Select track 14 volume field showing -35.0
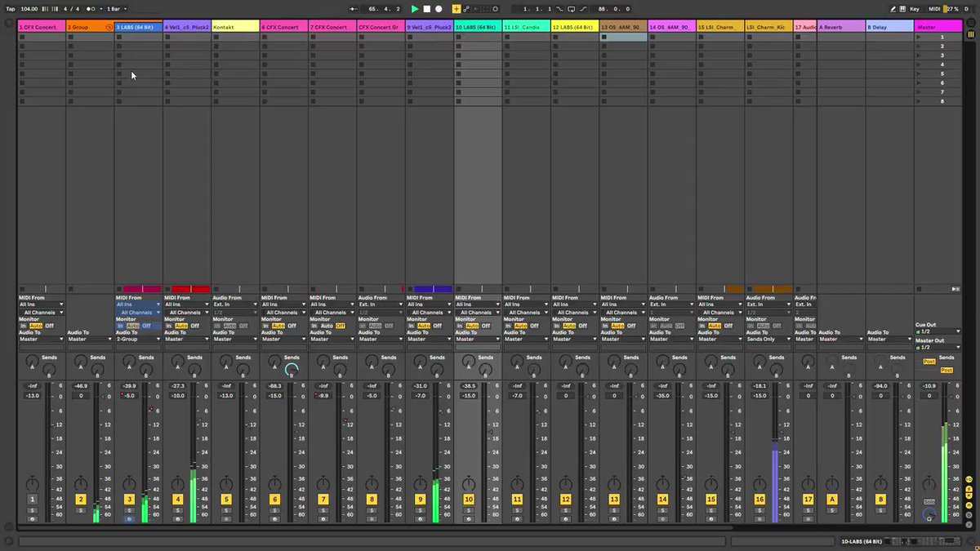The width and height of the screenshot is (980, 551). 663,396
